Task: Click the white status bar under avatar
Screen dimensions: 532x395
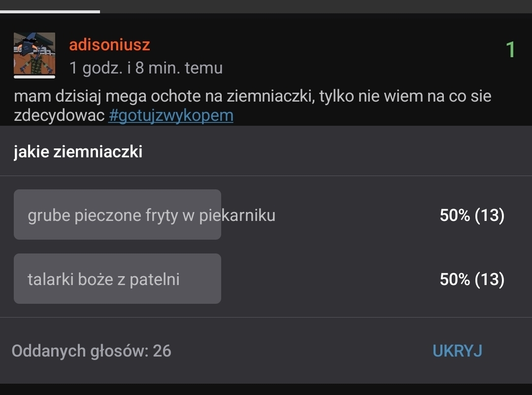Action: (34, 76)
